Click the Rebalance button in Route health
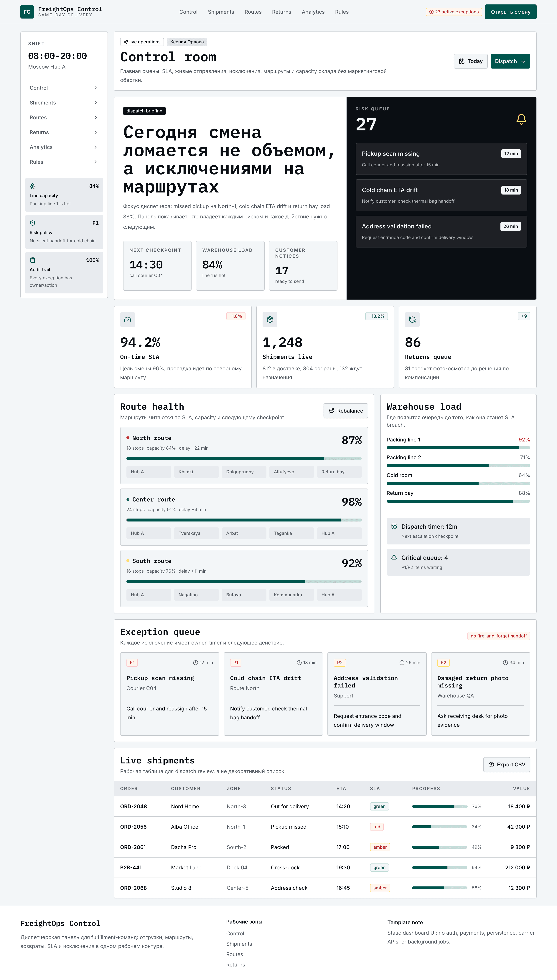Image resolution: width=557 pixels, height=980 pixels. point(345,411)
